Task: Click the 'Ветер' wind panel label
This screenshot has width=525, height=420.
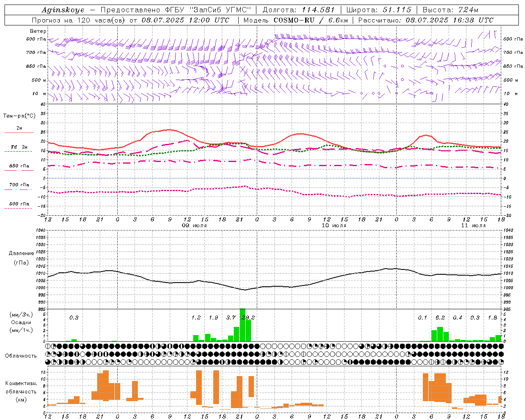Action: click(x=38, y=31)
